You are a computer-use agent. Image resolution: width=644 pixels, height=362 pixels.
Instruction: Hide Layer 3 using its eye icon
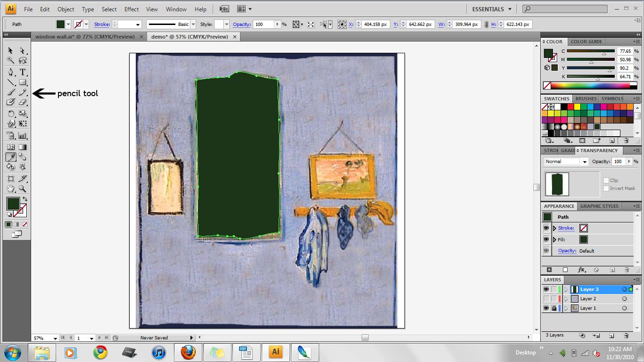tap(546, 289)
